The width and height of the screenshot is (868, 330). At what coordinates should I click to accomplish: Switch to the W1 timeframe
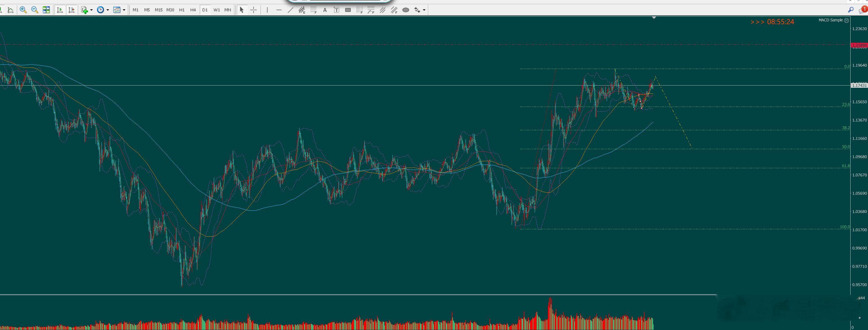coord(216,10)
